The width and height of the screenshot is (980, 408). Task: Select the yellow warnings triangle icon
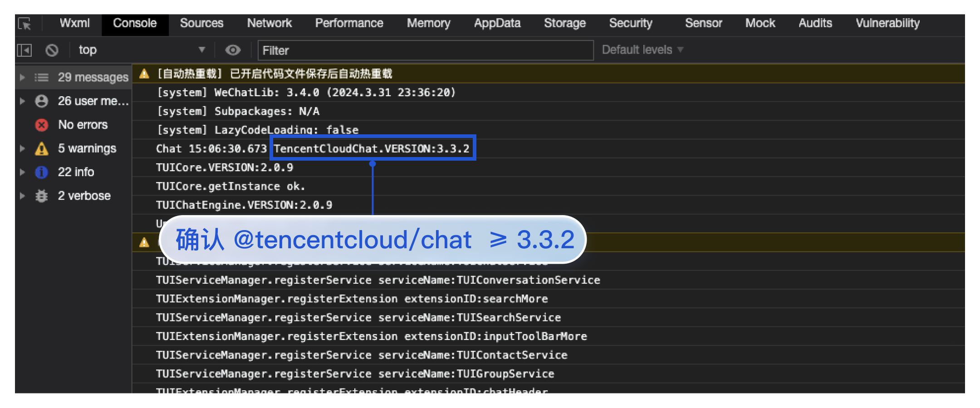[42, 148]
